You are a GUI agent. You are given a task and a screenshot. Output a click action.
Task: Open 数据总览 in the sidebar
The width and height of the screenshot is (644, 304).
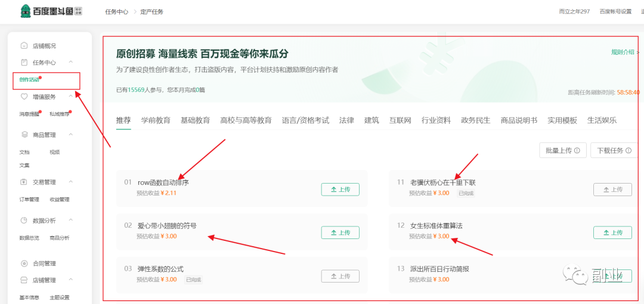(x=29, y=238)
